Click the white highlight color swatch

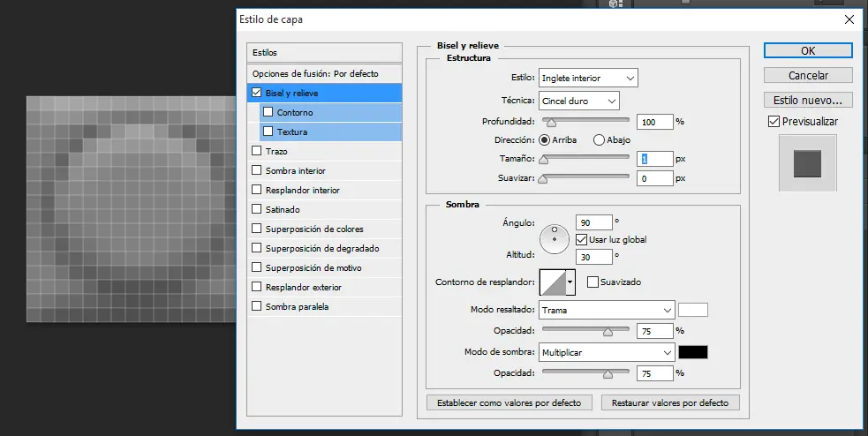693,310
